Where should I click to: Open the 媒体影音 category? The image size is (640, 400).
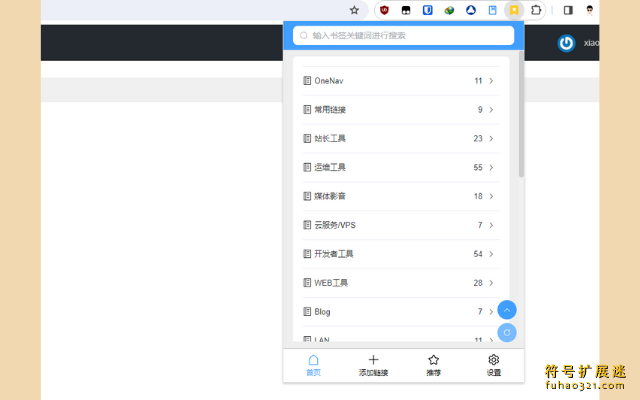pyautogui.click(x=401, y=197)
